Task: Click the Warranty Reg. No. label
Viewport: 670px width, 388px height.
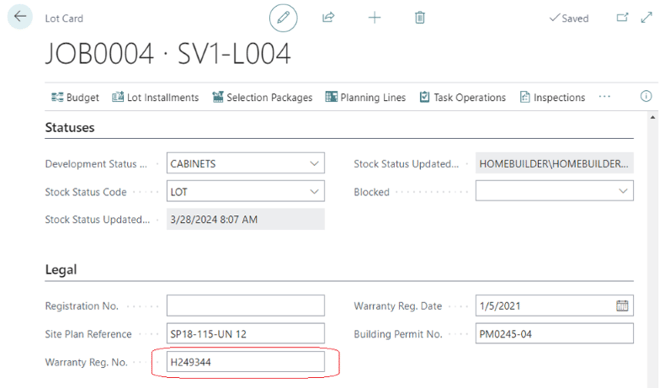Action: 86,362
